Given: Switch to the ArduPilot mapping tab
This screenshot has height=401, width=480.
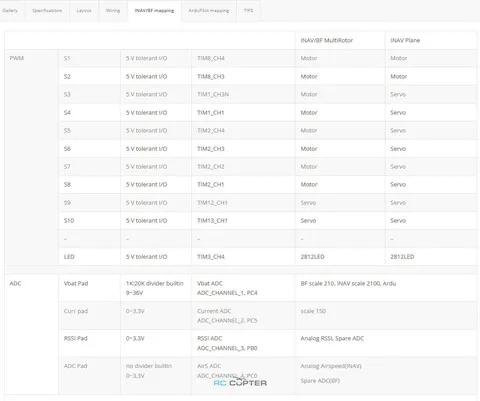Looking at the screenshot, I should coord(209,11).
